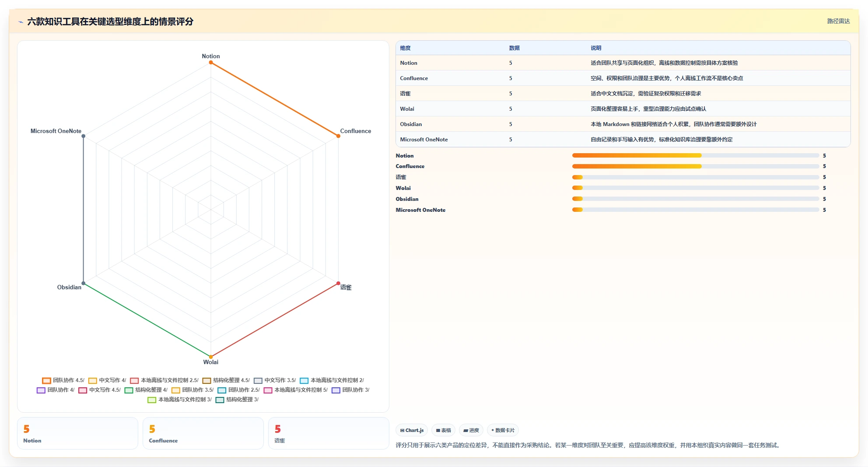868x467 pixels.
Task: Click the Wolai progress bar
Action: pyautogui.click(x=696, y=188)
